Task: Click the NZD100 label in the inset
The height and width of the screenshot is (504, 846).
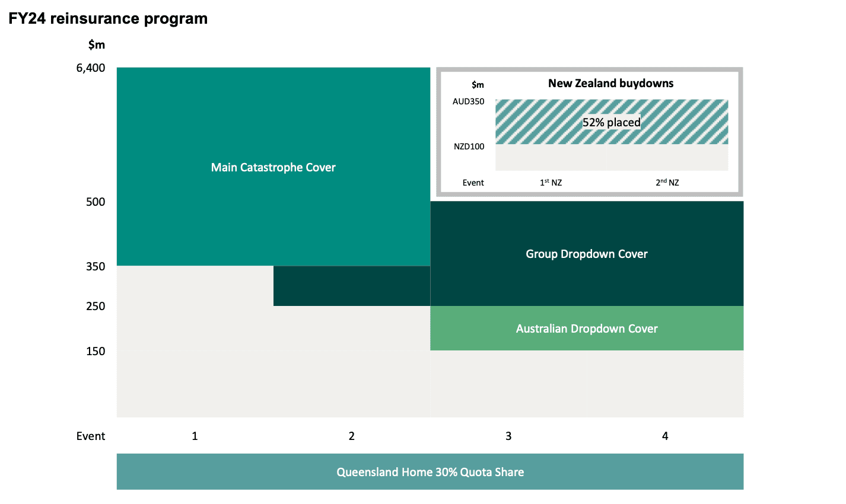Action: coord(468,146)
